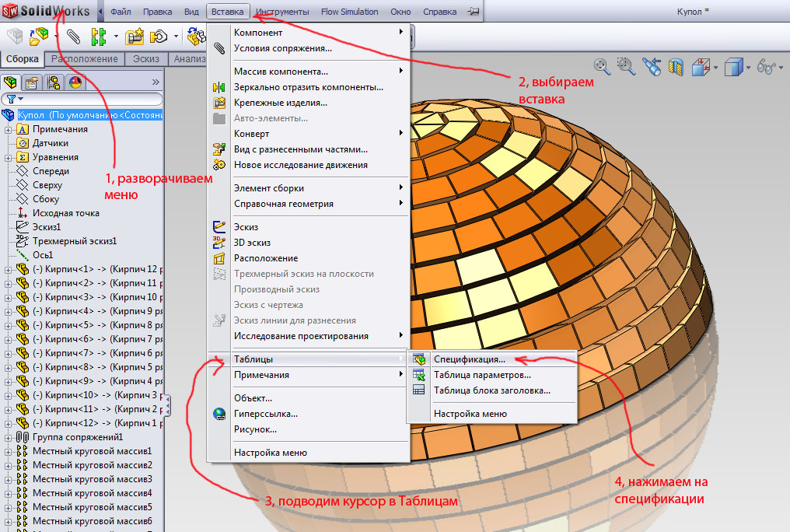
Task: Click the Гиперссылка... menu entry
Action: pyautogui.click(x=265, y=414)
